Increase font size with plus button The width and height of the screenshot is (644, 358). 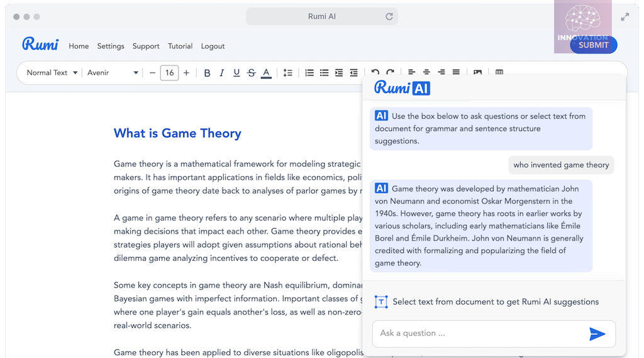point(186,73)
